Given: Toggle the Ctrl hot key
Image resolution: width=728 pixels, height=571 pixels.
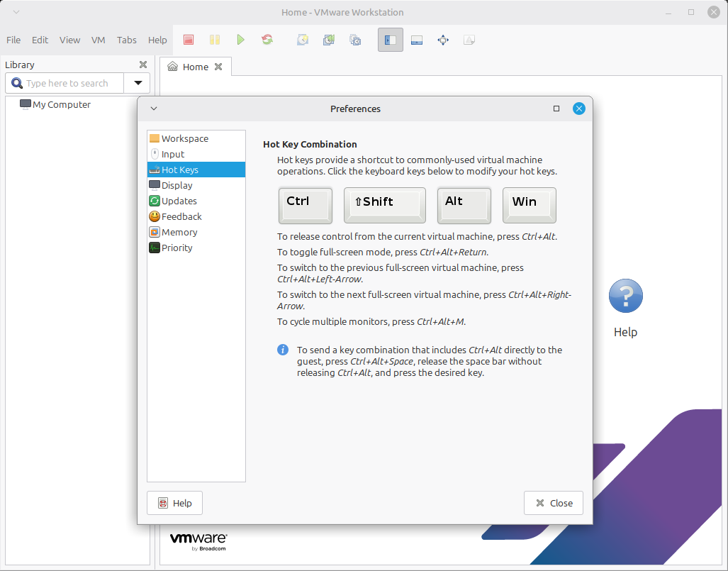Looking at the screenshot, I should tap(306, 205).
